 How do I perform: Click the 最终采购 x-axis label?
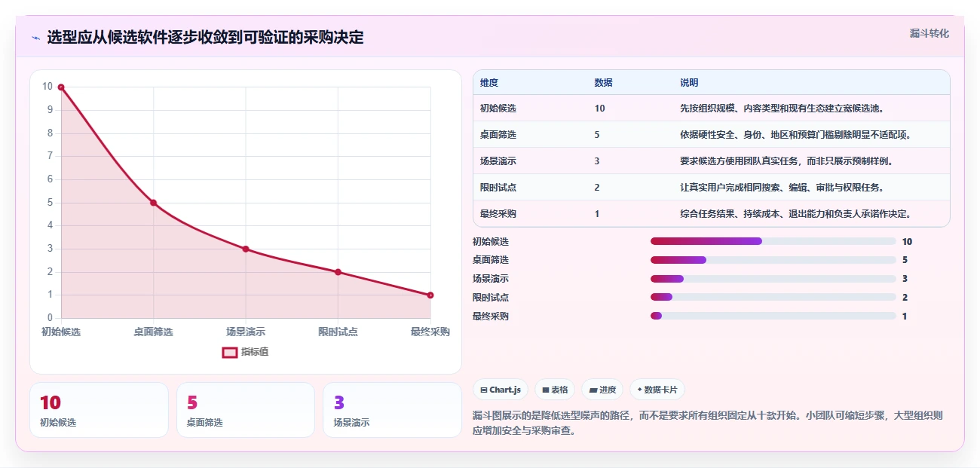click(430, 332)
